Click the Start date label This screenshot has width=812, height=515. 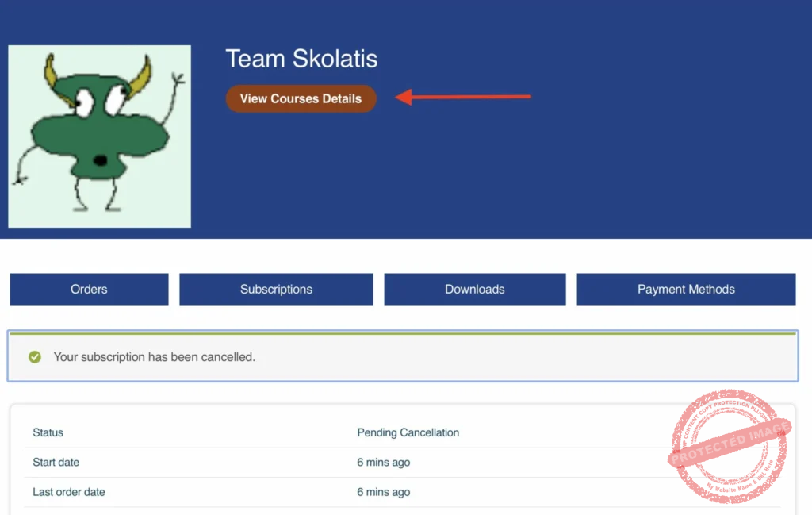tap(56, 462)
